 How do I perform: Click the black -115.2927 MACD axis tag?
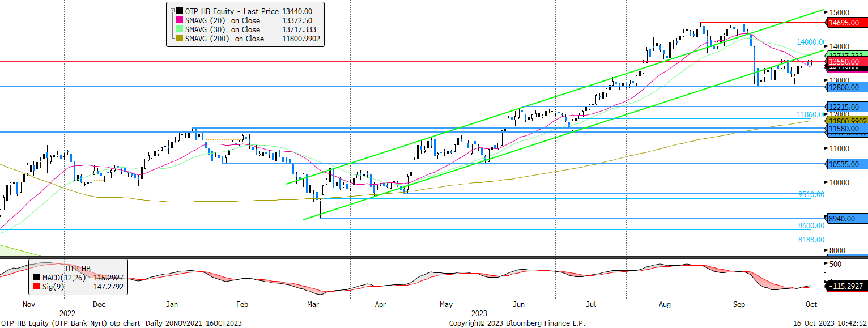[x=848, y=286]
